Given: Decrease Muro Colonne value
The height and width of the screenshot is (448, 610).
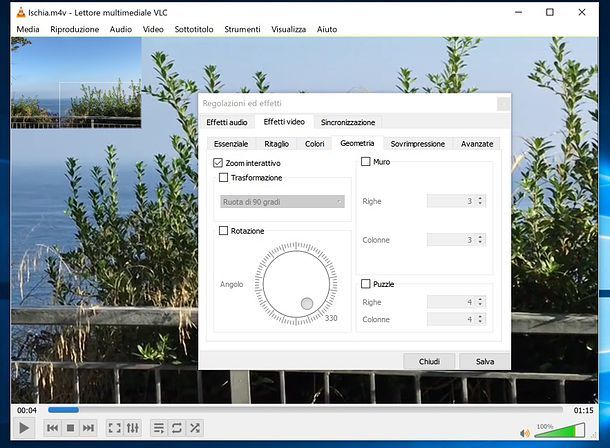Looking at the screenshot, I should coord(480,243).
